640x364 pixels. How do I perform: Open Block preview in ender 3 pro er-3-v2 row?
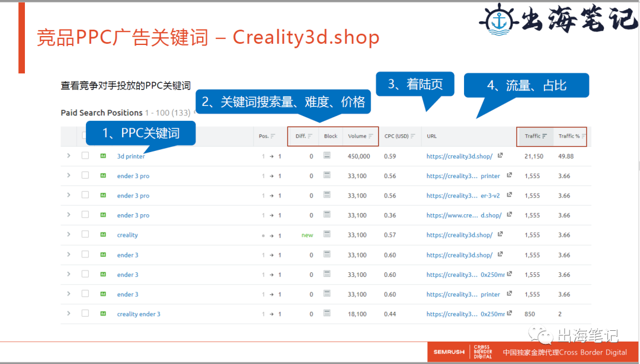327,195
